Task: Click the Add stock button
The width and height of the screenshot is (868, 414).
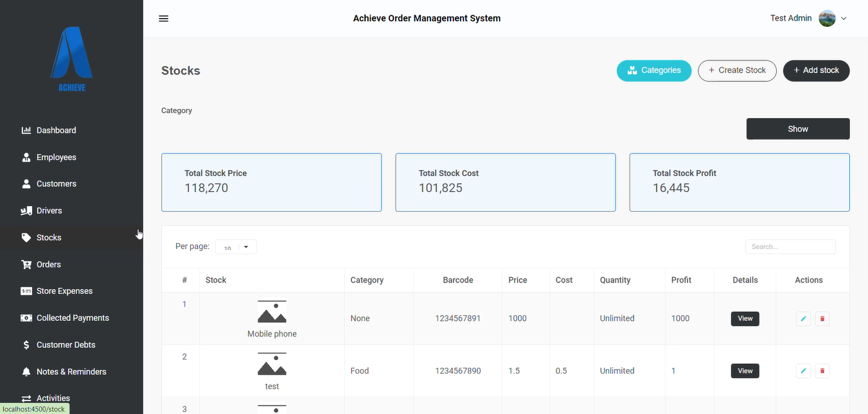Action: point(816,71)
